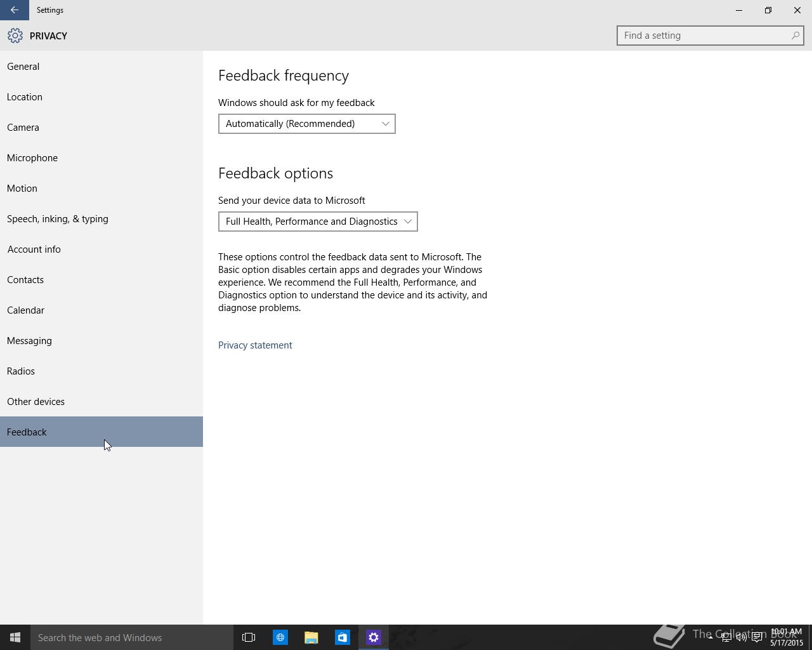Image resolution: width=812 pixels, height=650 pixels.
Task: Open the Store app from taskbar
Action: (342, 637)
